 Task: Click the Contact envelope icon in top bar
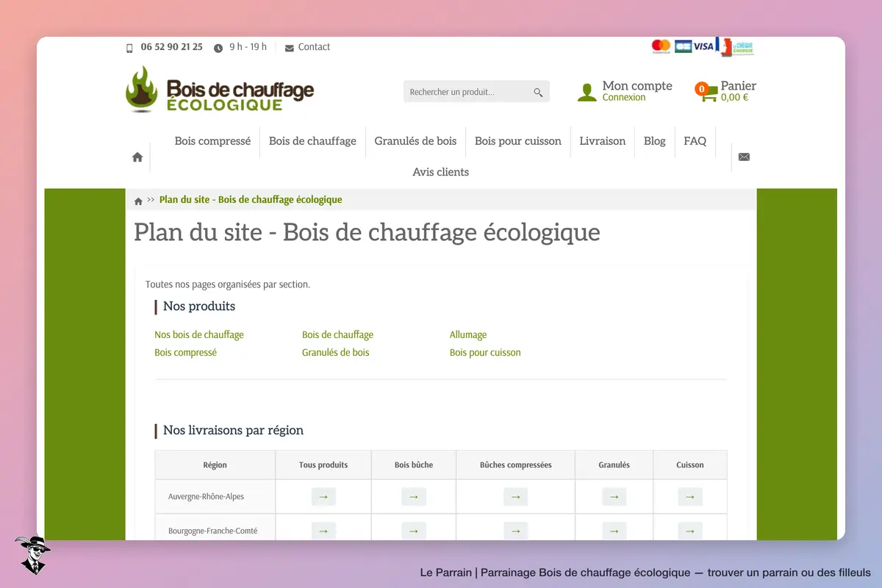click(x=289, y=48)
